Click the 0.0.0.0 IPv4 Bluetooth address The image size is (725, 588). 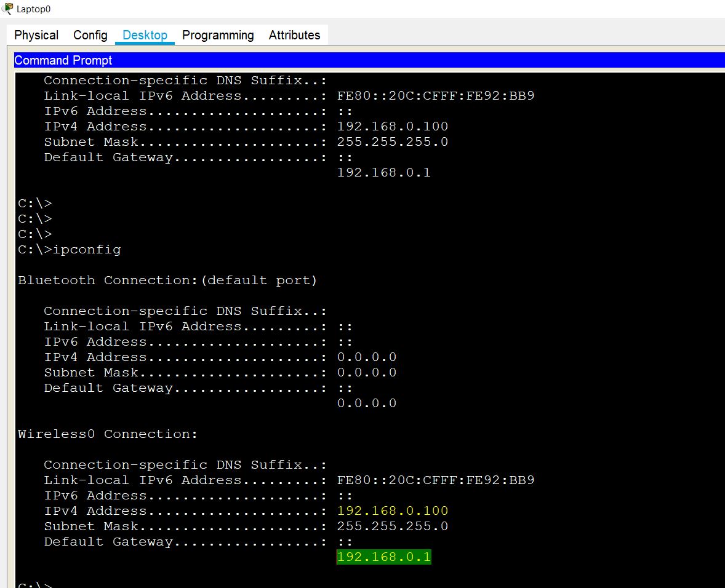(x=366, y=357)
